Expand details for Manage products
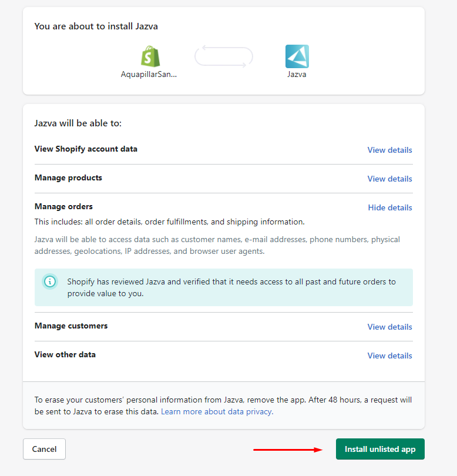457x476 pixels. pyautogui.click(x=389, y=179)
